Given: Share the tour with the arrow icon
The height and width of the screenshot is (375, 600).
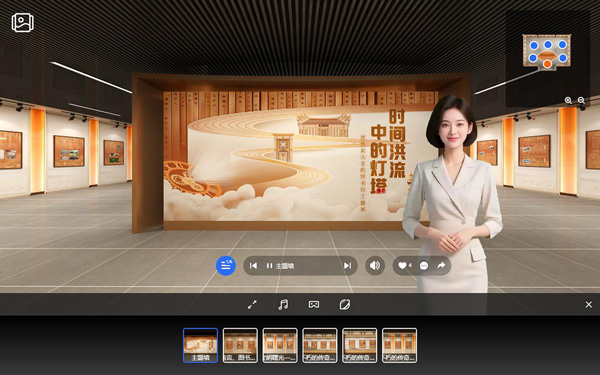Looking at the screenshot, I should (441, 265).
